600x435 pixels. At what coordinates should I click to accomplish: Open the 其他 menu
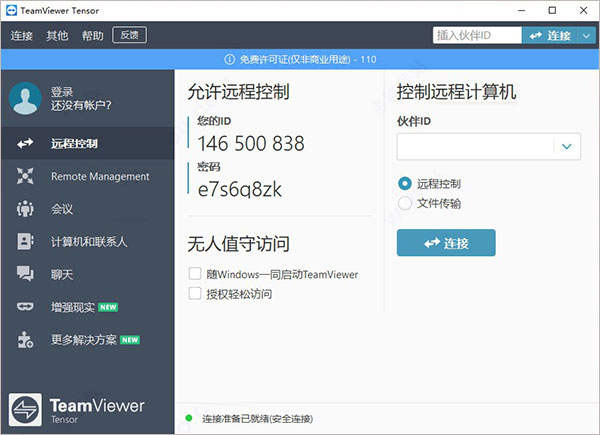click(x=57, y=36)
